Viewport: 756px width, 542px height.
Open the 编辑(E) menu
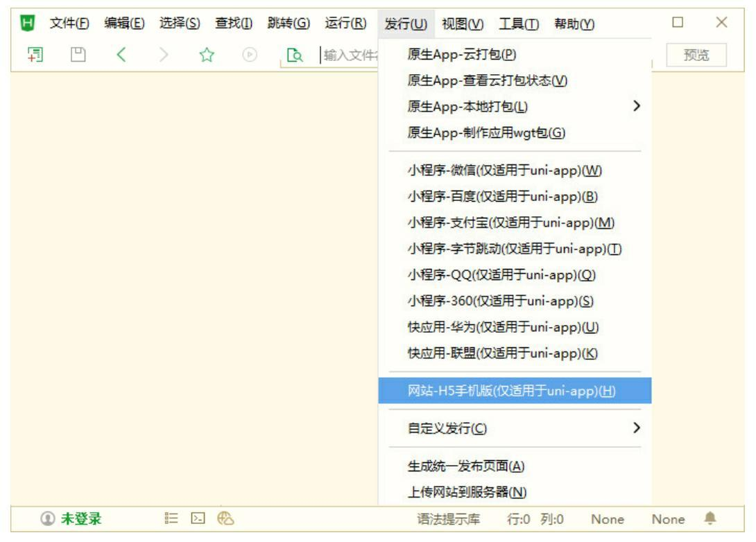coord(124,23)
